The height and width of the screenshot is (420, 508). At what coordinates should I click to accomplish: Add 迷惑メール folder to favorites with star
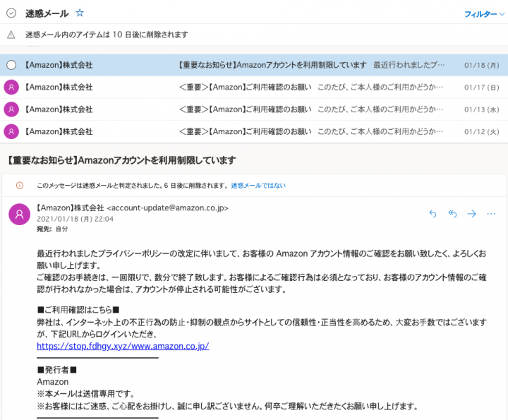(80, 13)
